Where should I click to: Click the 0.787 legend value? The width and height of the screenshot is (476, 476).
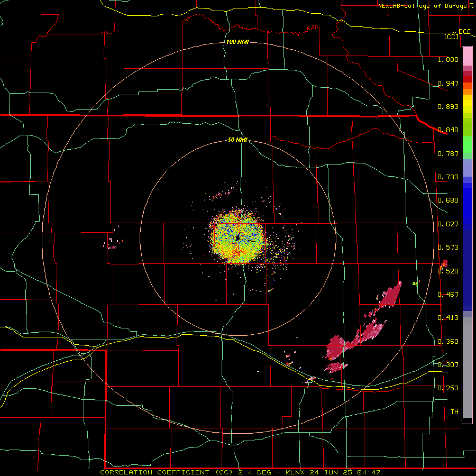pyautogui.click(x=448, y=153)
